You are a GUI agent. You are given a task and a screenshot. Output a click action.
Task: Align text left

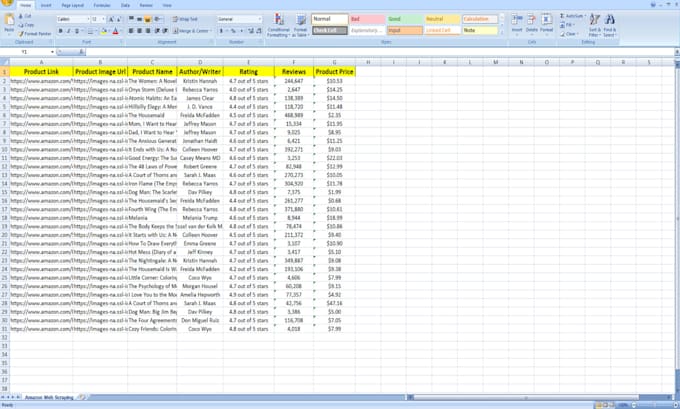(131, 31)
